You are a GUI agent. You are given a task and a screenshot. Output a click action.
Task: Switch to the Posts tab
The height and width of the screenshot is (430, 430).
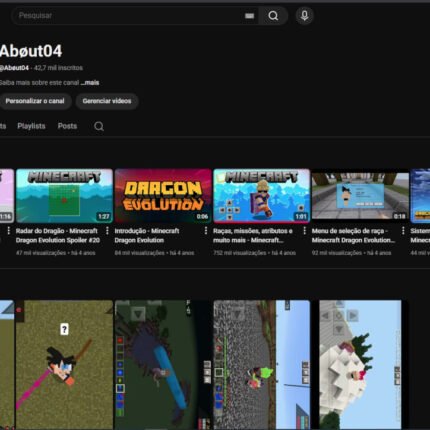coord(67,126)
